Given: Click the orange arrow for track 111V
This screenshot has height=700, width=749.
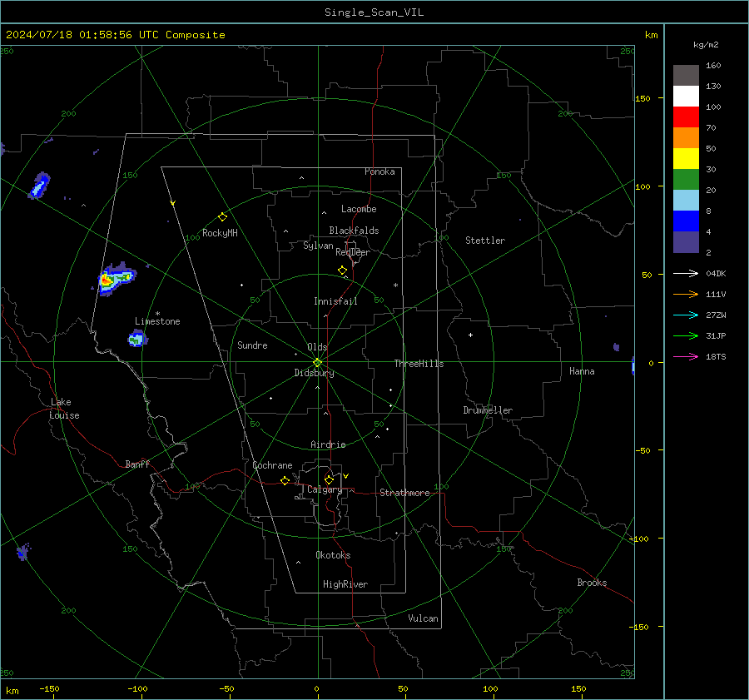Looking at the screenshot, I should 686,295.
